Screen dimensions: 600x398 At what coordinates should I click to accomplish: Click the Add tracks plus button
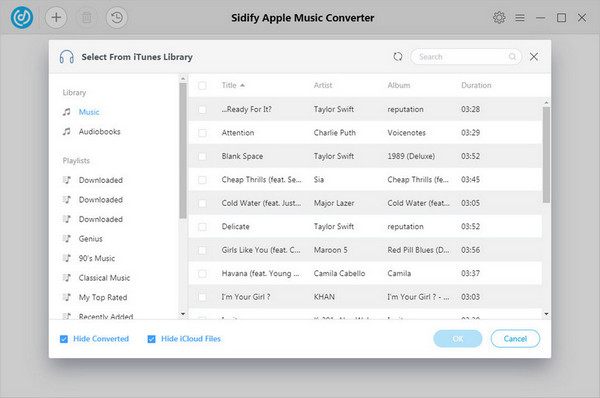[x=56, y=18]
